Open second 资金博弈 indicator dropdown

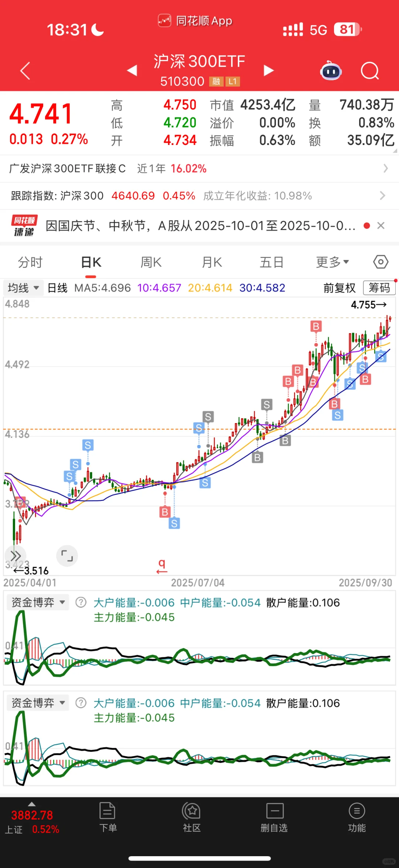pos(38,703)
